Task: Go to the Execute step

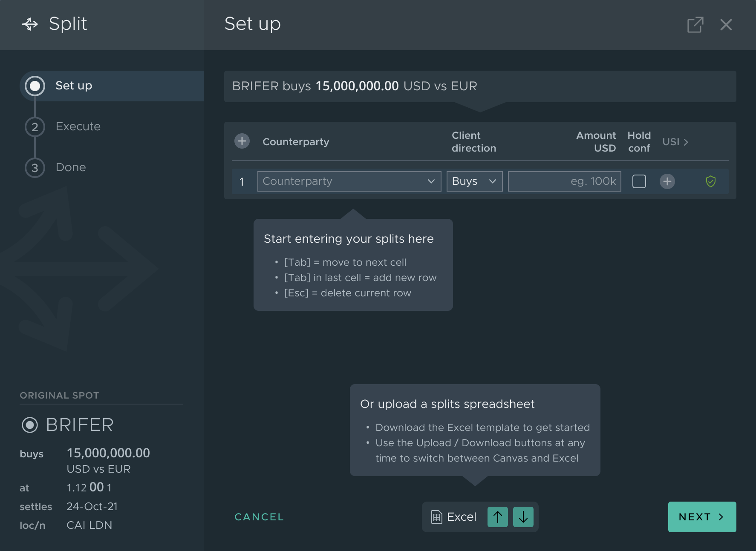Action: pos(78,126)
